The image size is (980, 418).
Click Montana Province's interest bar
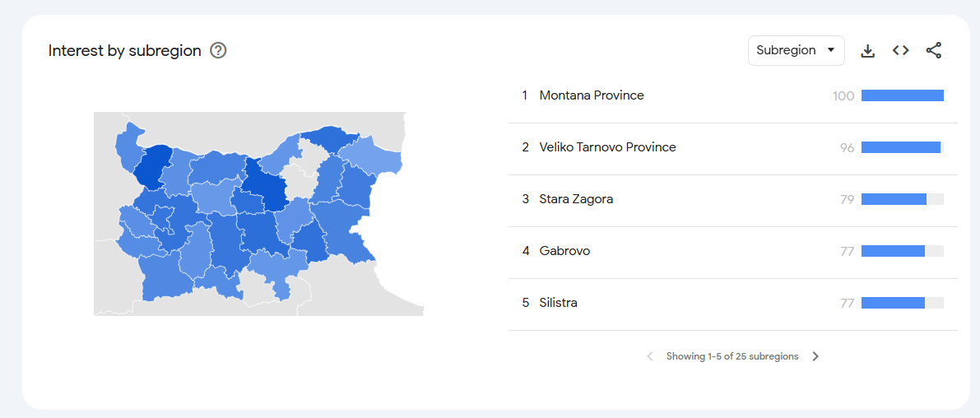[902, 95]
